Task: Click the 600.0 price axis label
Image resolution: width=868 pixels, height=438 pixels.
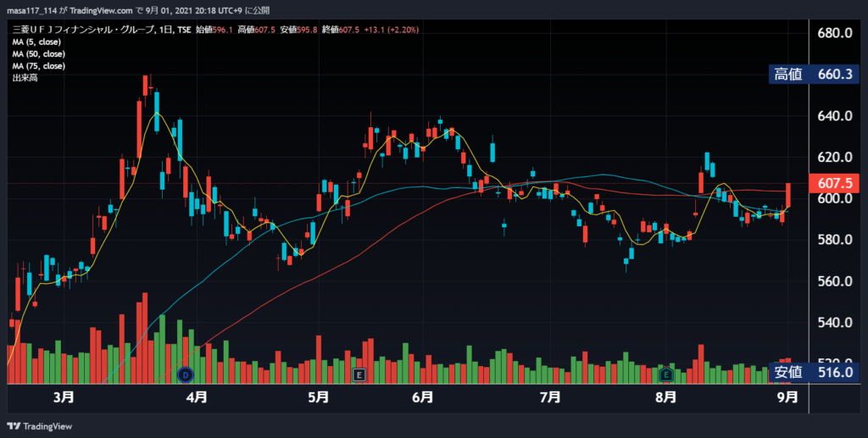Action: pos(835,198)
